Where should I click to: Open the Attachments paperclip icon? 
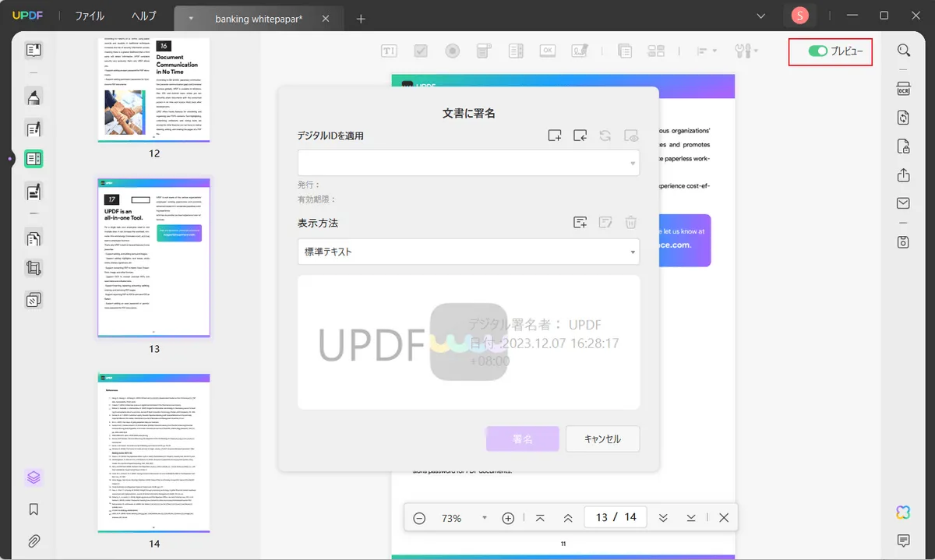[34, 541]
